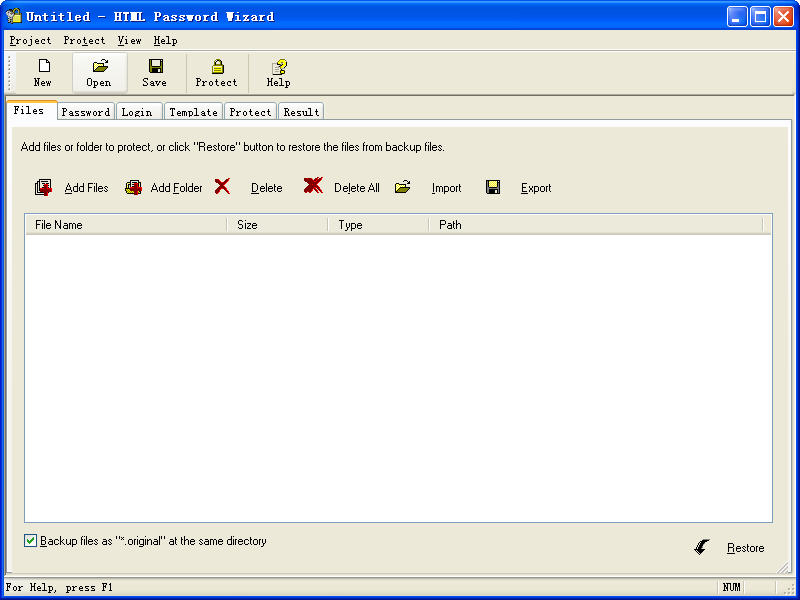Screen dimensions: 800x600
Task: Click the Import button label
Action: pos(446,188)
